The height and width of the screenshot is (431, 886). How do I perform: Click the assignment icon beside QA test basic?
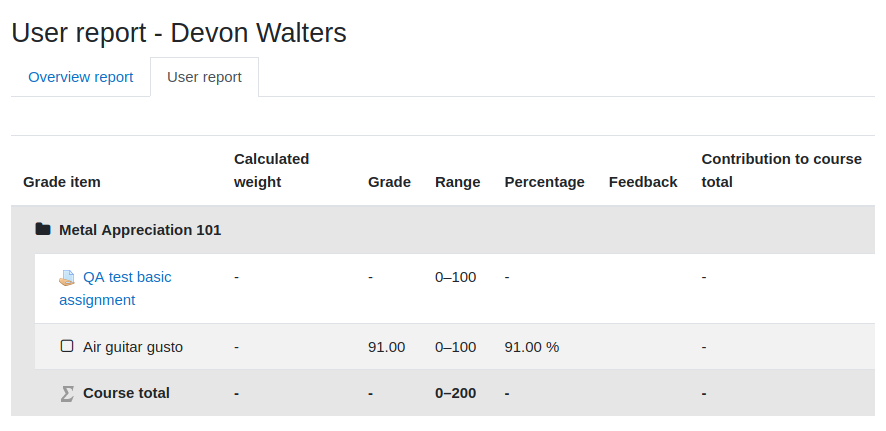[67, 277]
